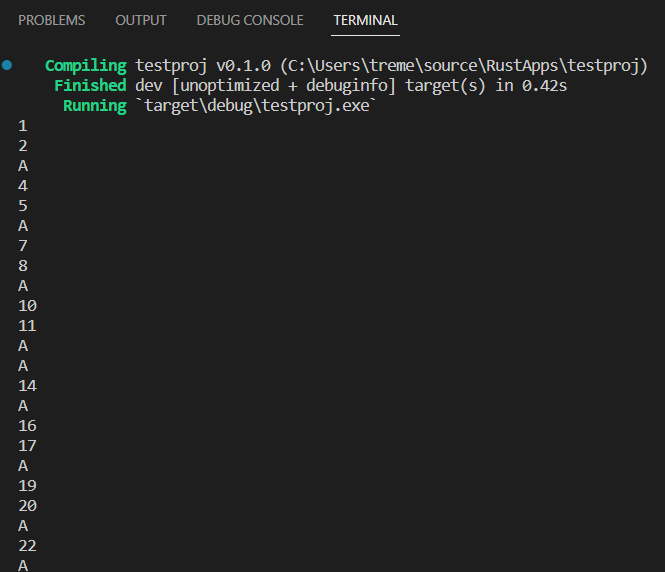Viewport: 665px width, 572px height.
Task: Click output line '5'
Action: pos(23,206)
